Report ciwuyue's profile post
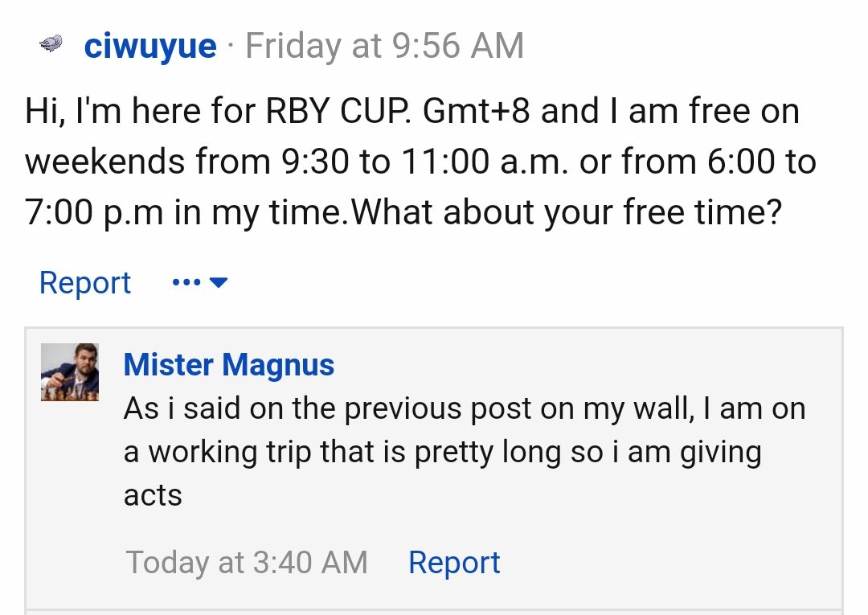 [x=84, y=283]
